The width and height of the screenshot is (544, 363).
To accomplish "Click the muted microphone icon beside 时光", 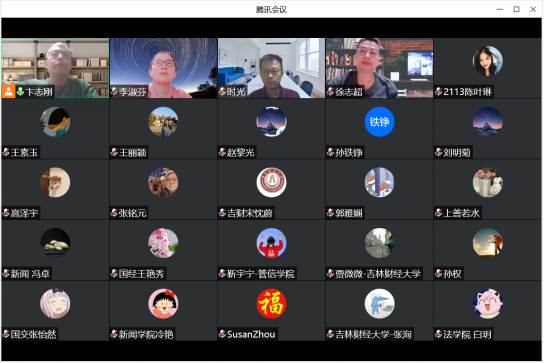I will coord(222,92).
